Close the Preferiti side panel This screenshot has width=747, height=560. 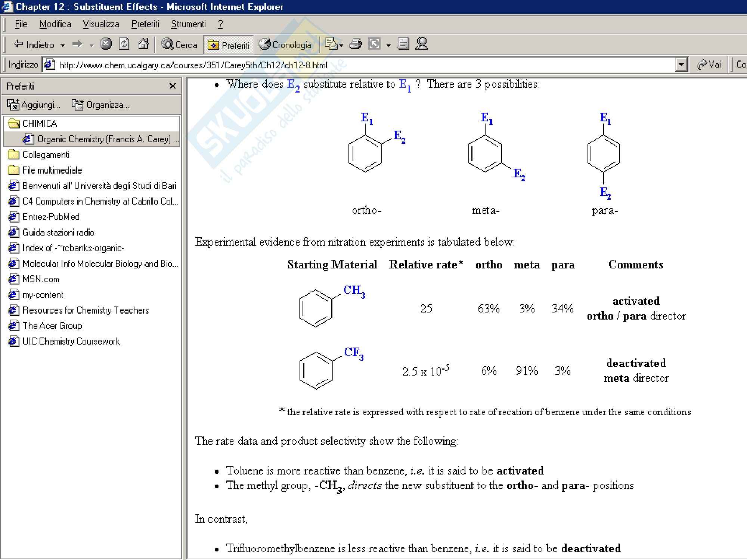[173, 86]
